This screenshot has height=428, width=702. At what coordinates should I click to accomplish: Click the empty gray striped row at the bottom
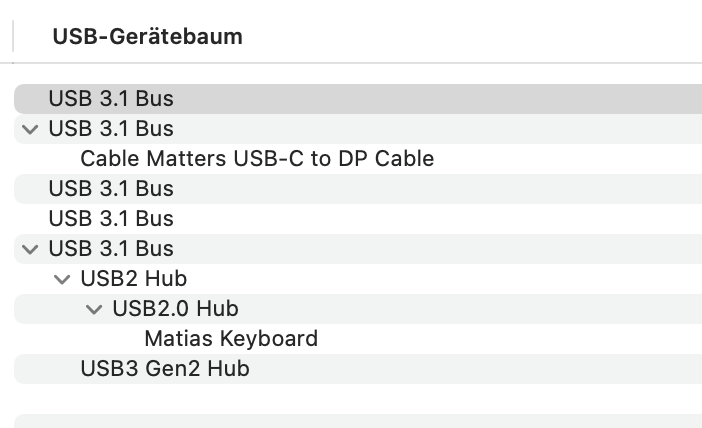coord(350,422)
